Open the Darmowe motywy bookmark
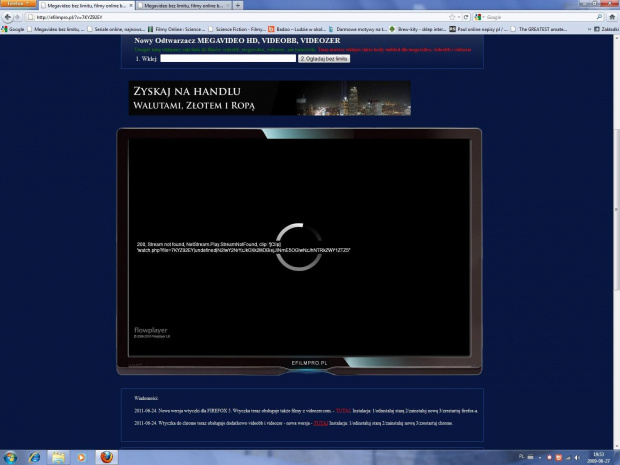 click(x=358, y=29)
